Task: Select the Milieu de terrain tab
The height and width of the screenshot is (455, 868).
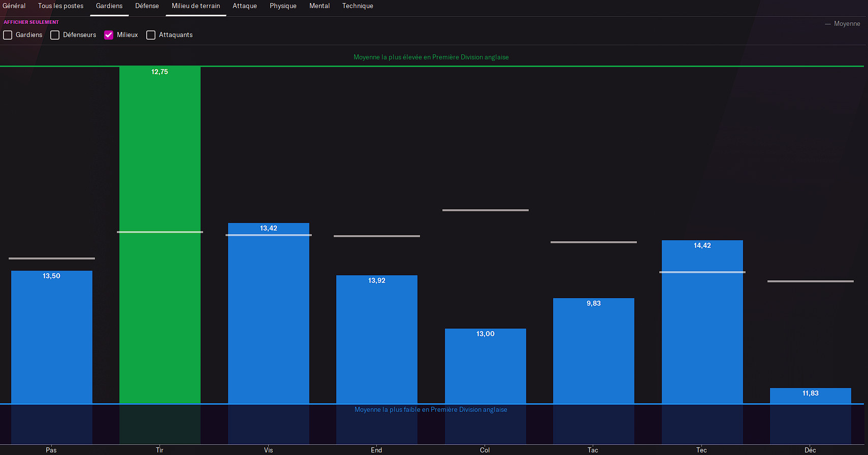Action: click(196, 6)
